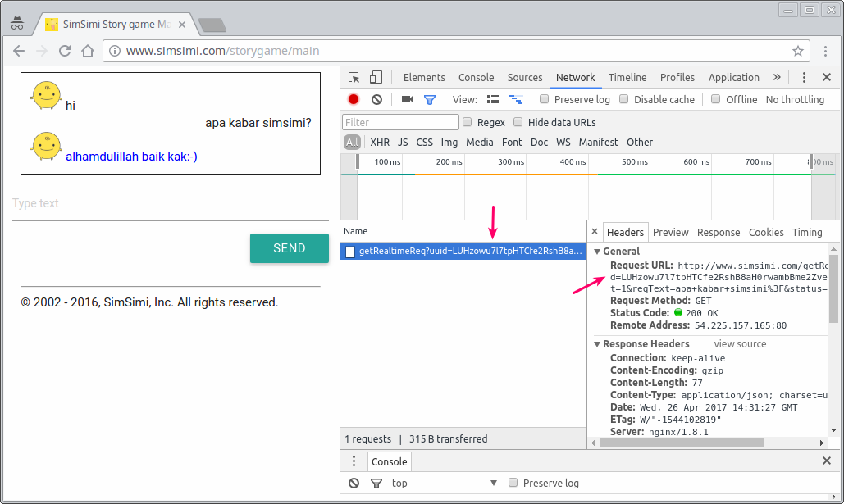Select the inspect element picker icon
The height and width of the screenshot is (504, 844).
coord(354,78)
